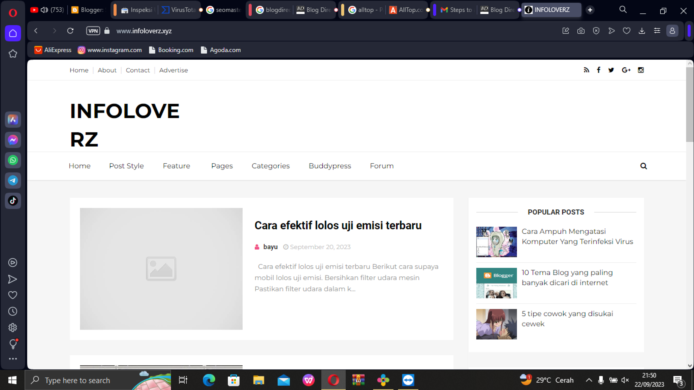Open the site RSS feed icon
This screenshot has height=390, width=694.
pos(586,70)
